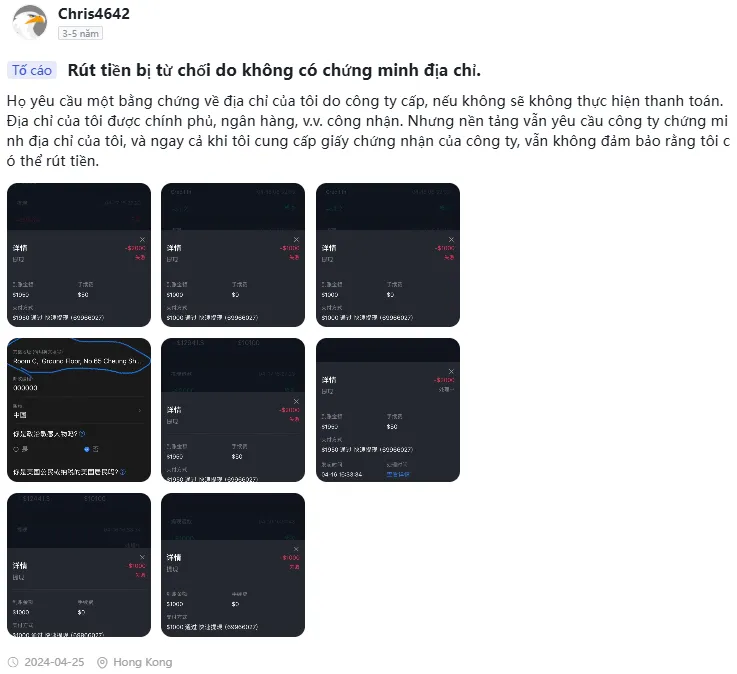Open the complaint title about withdrawal refusal
Viewport: 737px width, 674px height.
tap(274, 71)
